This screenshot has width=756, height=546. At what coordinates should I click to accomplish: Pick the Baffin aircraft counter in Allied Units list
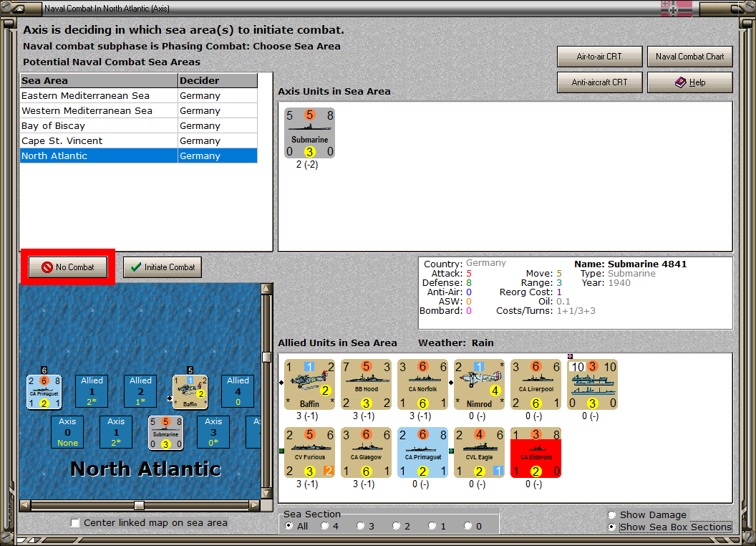309,384
